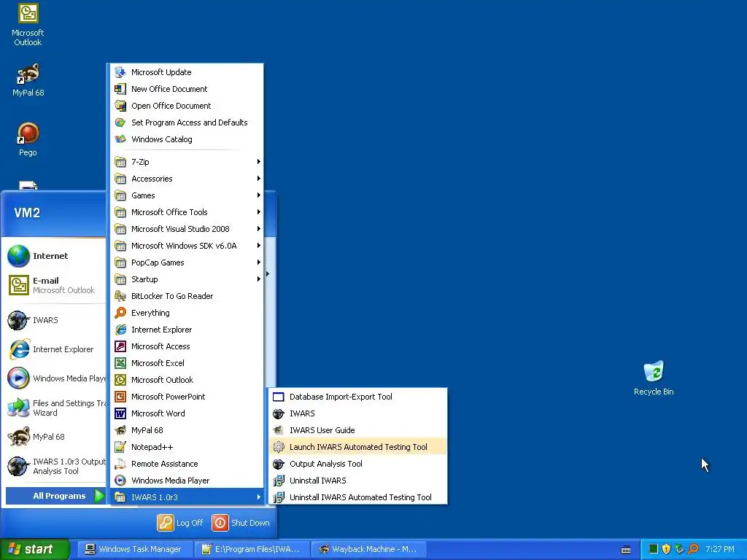747x560 pixels.
Task: Choose Open Office Document
Action: 187,106
